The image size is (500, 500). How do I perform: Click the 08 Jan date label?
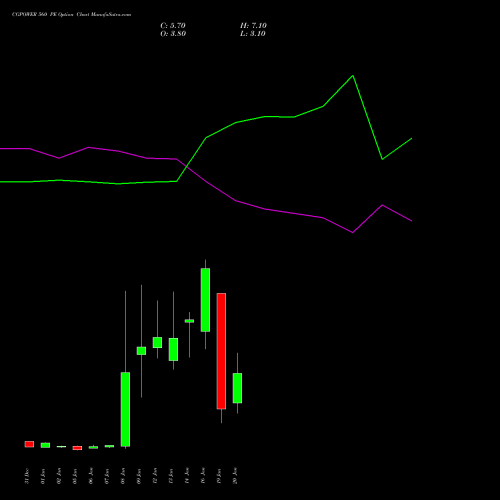[x=123, y=476]
